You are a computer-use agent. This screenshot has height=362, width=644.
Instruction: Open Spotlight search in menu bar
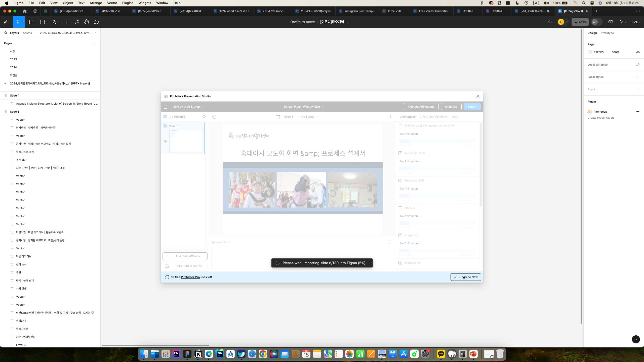pos(584,3)
